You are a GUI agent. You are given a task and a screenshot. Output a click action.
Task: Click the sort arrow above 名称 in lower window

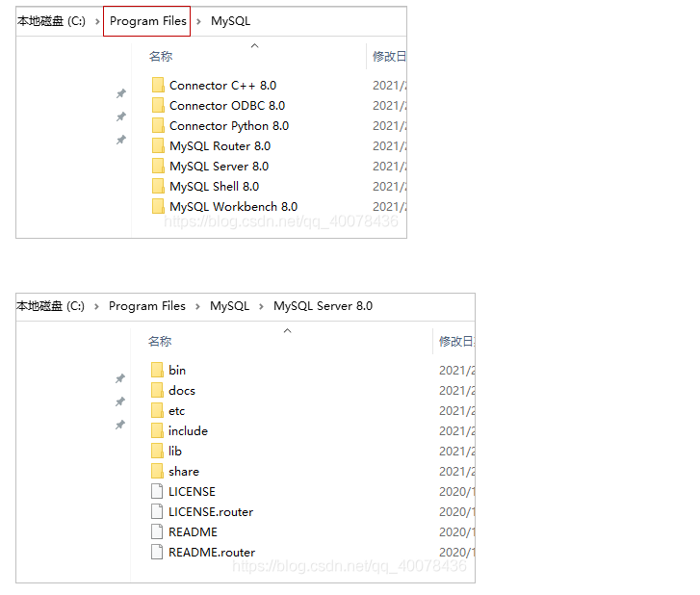[x=288, y=330]
